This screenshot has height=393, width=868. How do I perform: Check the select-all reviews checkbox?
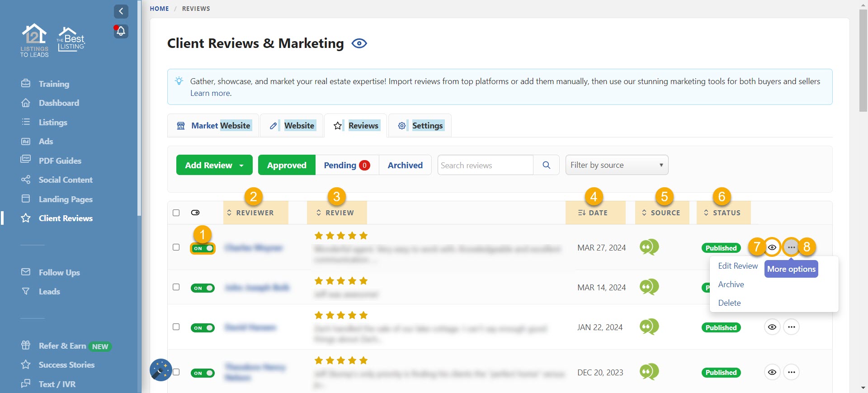[x=176, y=213]
